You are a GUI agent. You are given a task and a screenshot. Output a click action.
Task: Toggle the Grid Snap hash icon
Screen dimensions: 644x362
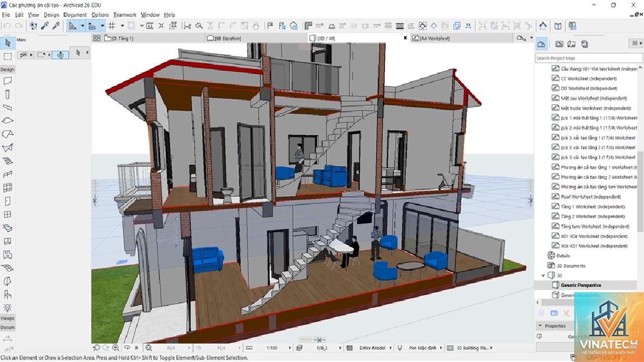112,26
